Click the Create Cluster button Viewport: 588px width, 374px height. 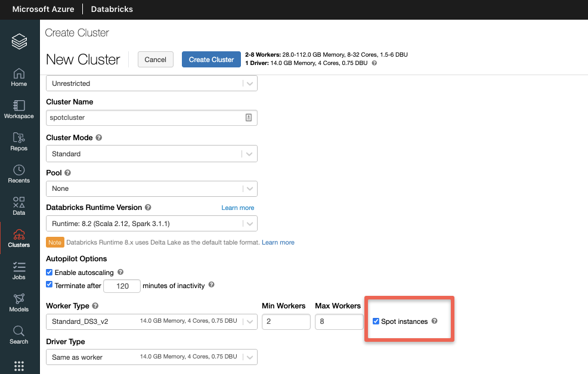(x=211, y=60)
